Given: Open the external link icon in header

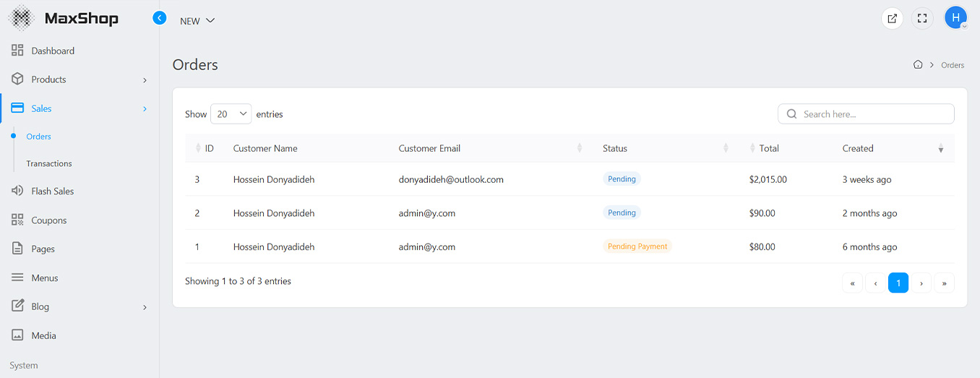Looking at the screenshot, I should [x=892, y=19].
